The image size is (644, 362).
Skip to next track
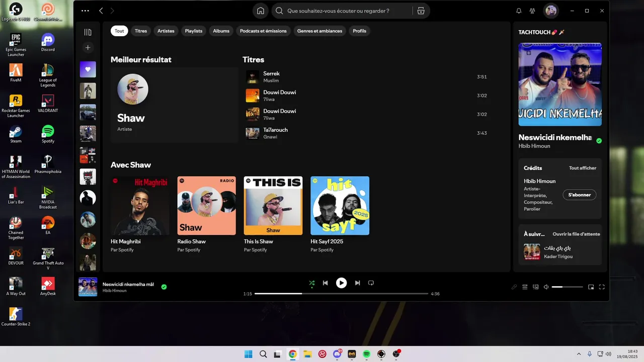point(357,283)
